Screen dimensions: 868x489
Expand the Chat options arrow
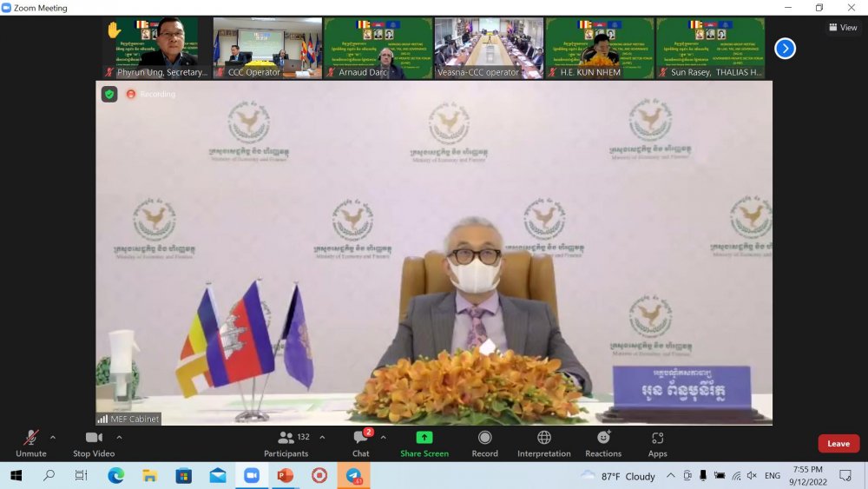(x=383, y=438)
